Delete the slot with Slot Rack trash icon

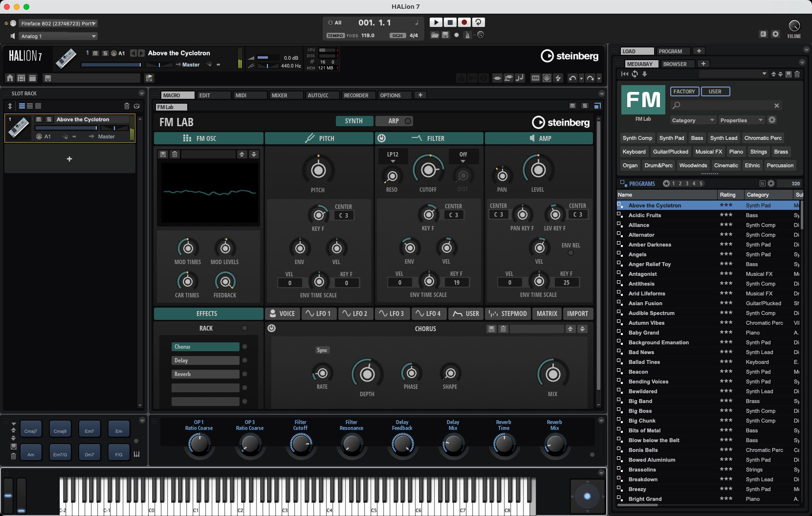[x=127, y=106]
